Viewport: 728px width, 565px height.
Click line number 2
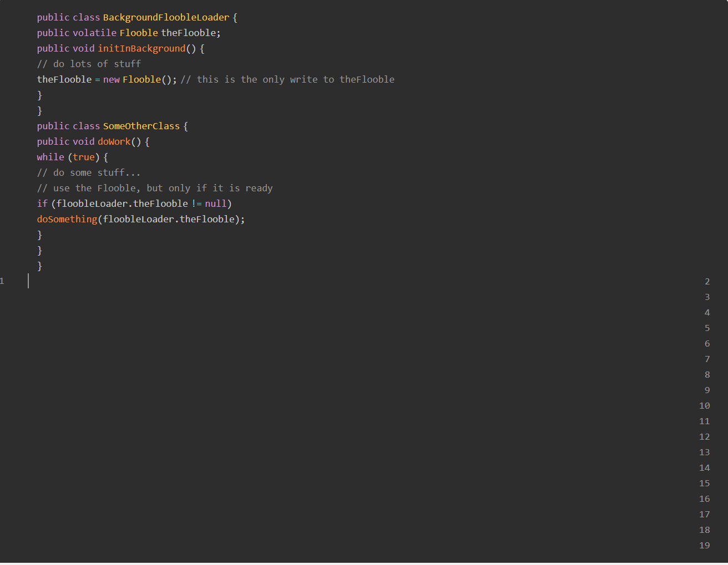click(x=707, y=281)
